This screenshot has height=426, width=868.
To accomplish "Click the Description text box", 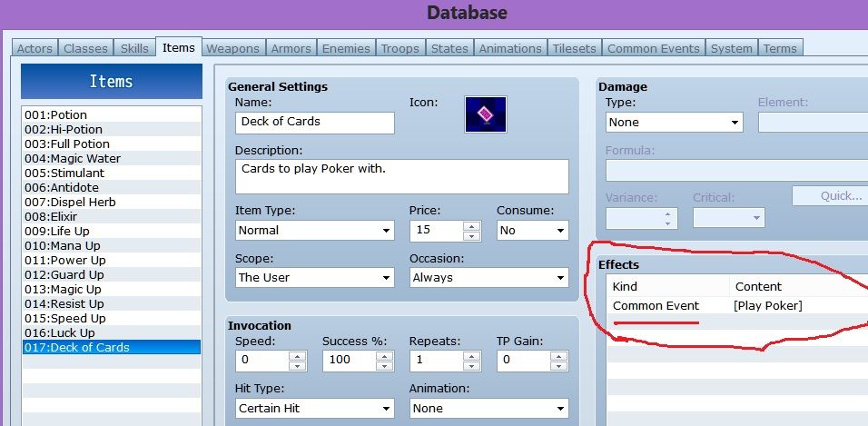I will [x=401, y=176].
